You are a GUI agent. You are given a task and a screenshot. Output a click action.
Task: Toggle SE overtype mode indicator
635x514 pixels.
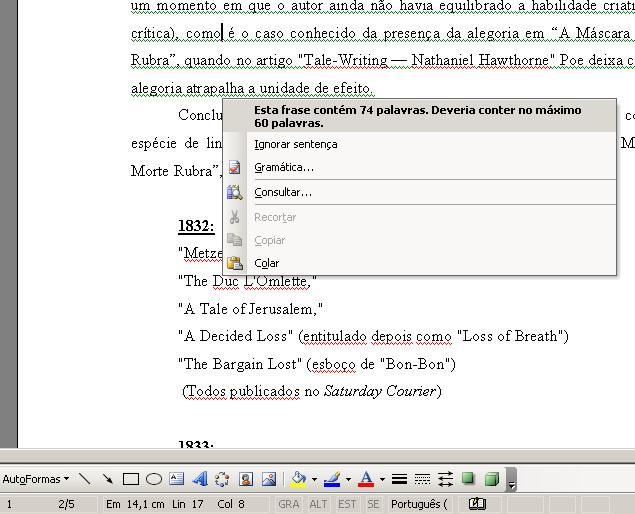point(373,504)
